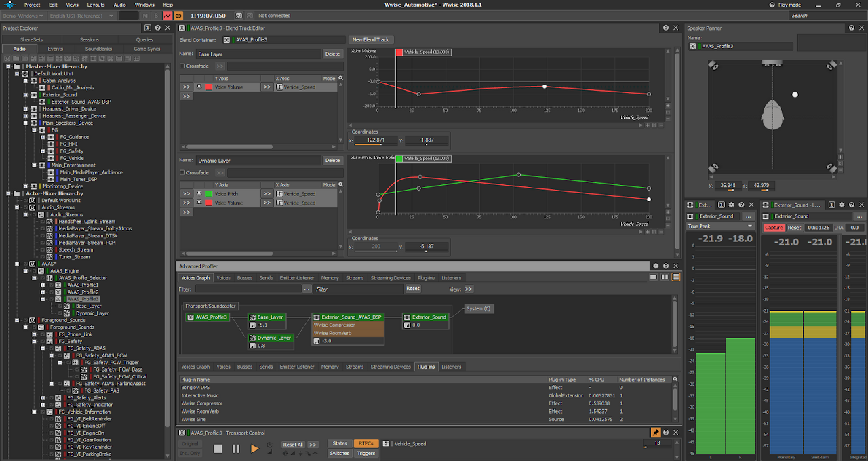Delete the Base Layer blend track
The height and width of the screenshot is (461, 868).
click(332, 54)
